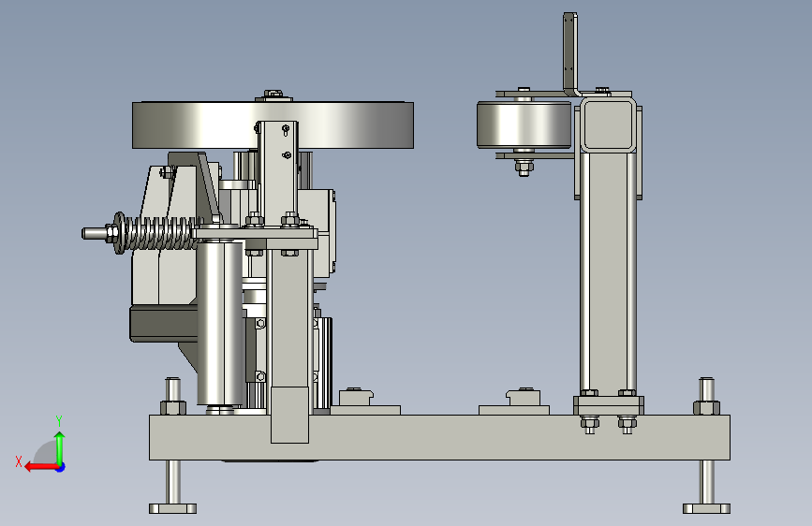Select the long horizontal base frame beam
This screenshot has width=812, height=526.
[x=439, y=437]
